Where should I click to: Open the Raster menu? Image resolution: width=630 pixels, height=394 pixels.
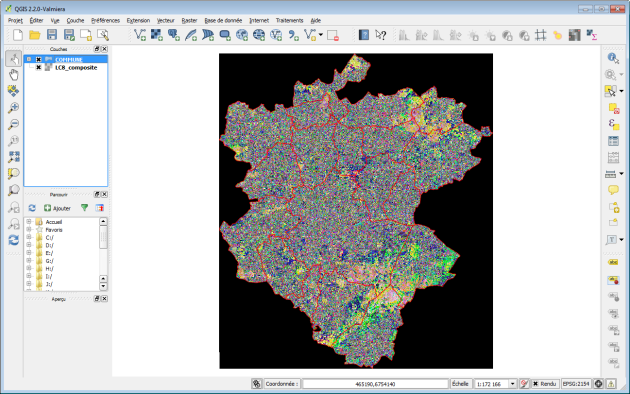[x=189, y=20]
